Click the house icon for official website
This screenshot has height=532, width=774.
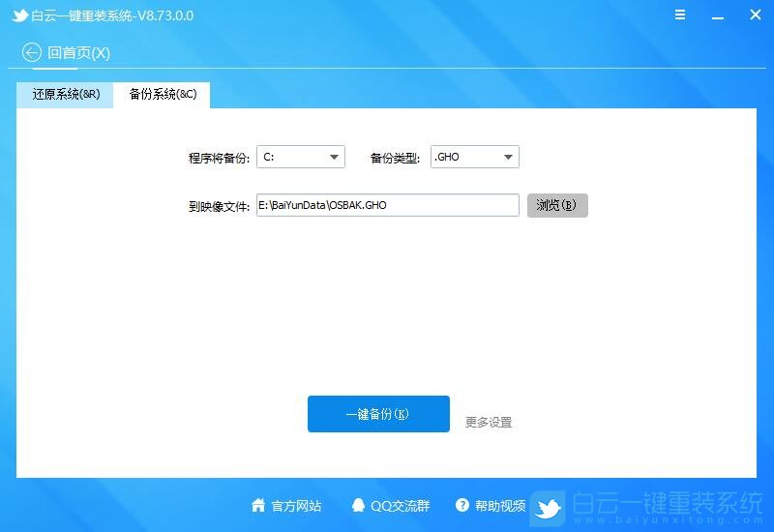coord(258,505)
